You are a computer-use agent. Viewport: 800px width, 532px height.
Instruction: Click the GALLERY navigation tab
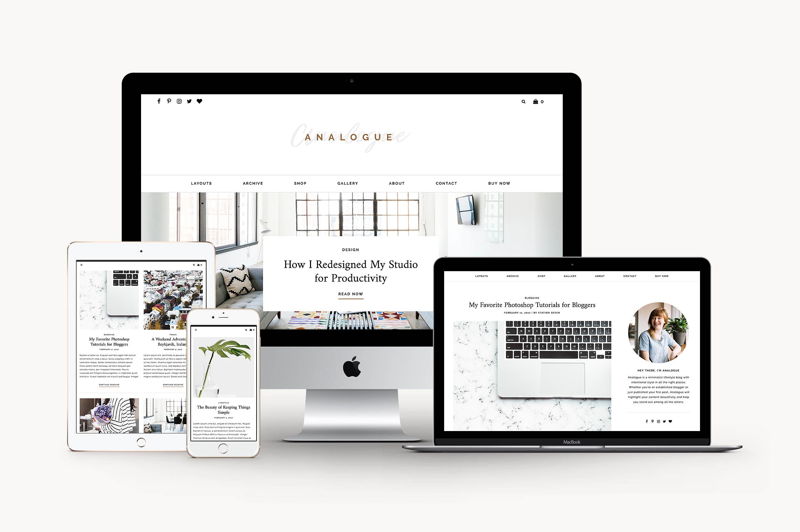coord(346,183)
